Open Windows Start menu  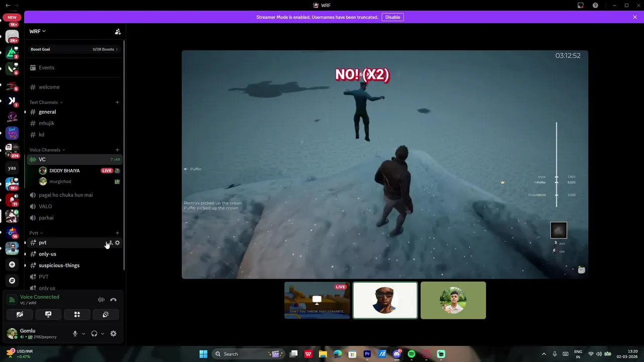pyautogui.click(x=203, y=354)
